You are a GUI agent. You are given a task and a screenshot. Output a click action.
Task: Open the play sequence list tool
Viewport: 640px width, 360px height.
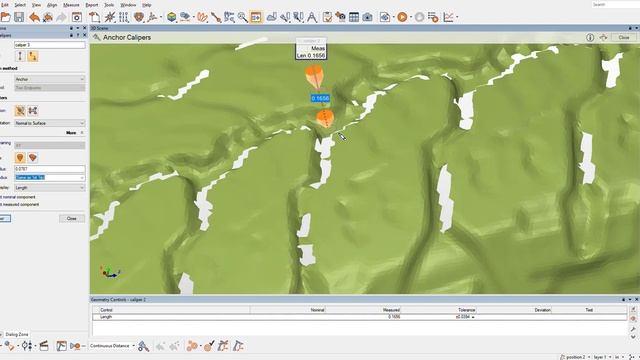click(433, 17)
